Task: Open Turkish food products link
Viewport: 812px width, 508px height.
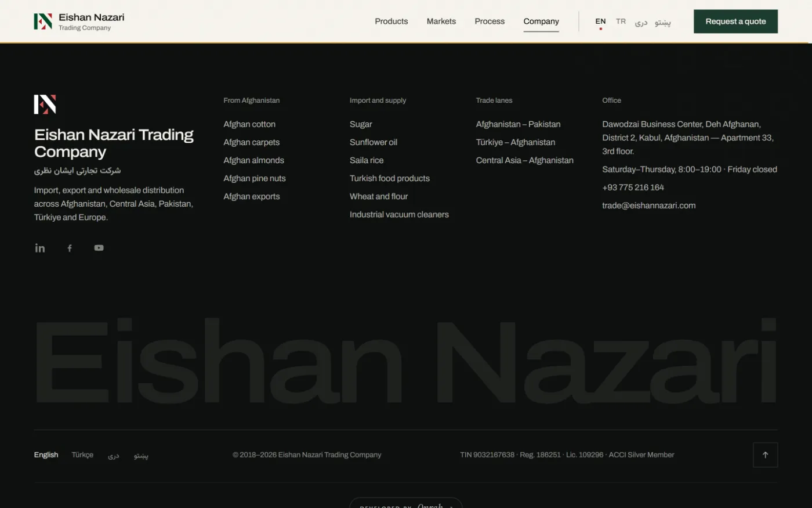Action: click(x=390, y=178)
